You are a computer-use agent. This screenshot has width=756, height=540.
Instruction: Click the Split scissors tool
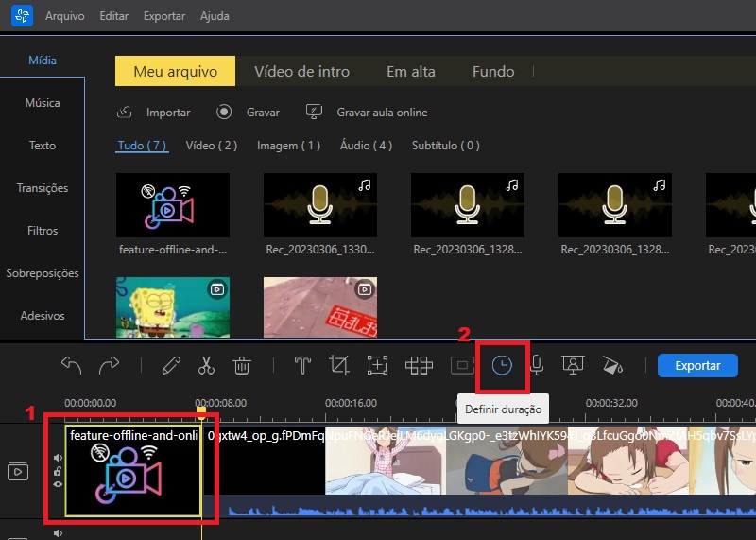click(206, 366)
